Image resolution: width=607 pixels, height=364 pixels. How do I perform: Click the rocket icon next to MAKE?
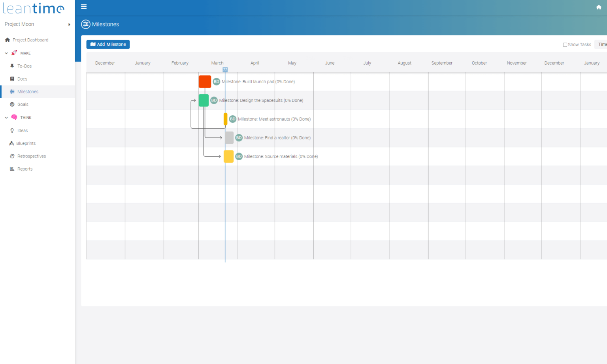[x=14, y=53]
